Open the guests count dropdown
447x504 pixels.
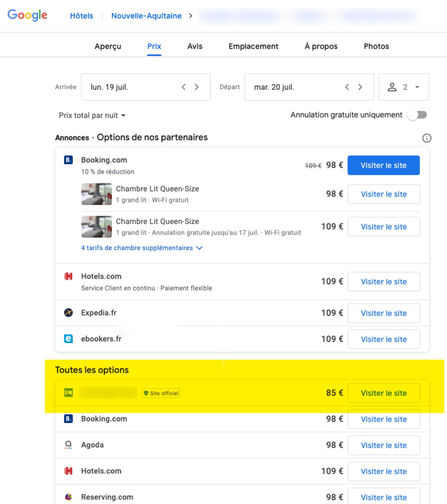click(x=404, y=87)
